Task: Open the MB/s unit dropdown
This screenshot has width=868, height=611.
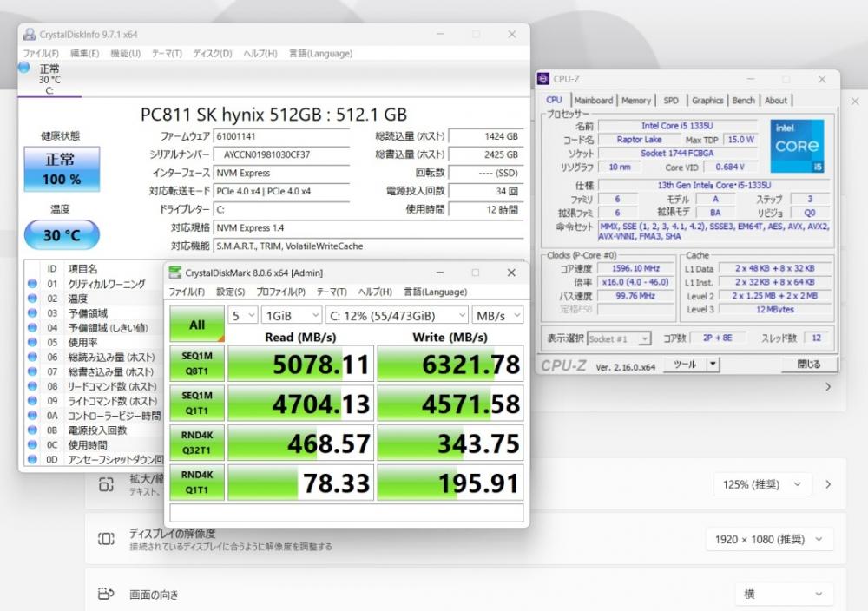Action: 497,315
